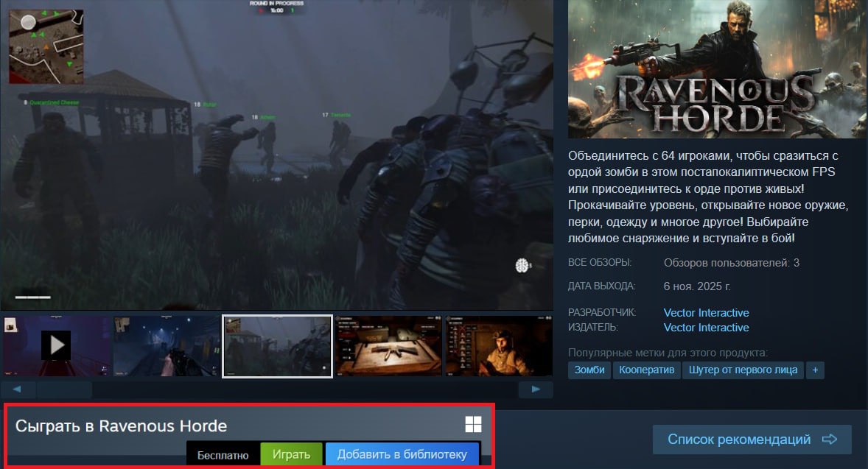
Task: Open the developer Vector Interactive link
Action: pos(706,312)
